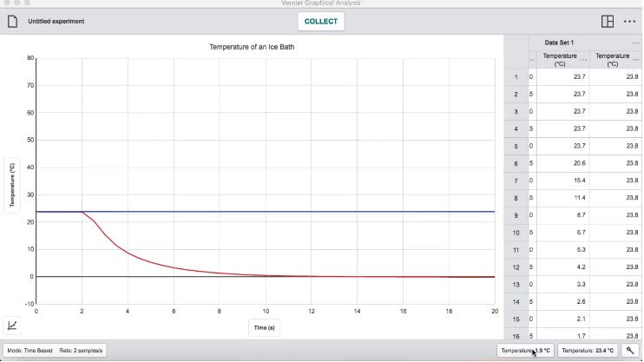Select cell 23.8 in row 15
Screen dimensions: 644x362
click(x=615, y=319)
